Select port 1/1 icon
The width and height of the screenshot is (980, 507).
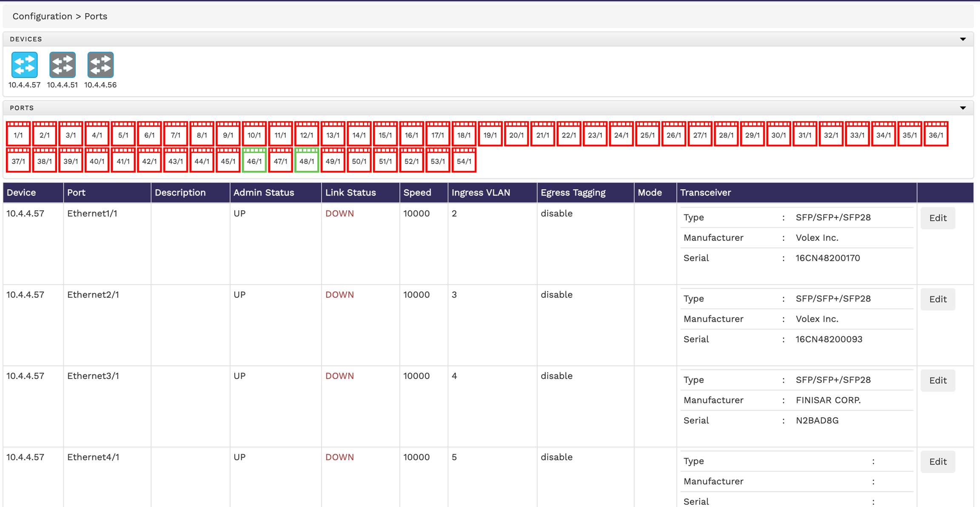(x=18, y=134)
